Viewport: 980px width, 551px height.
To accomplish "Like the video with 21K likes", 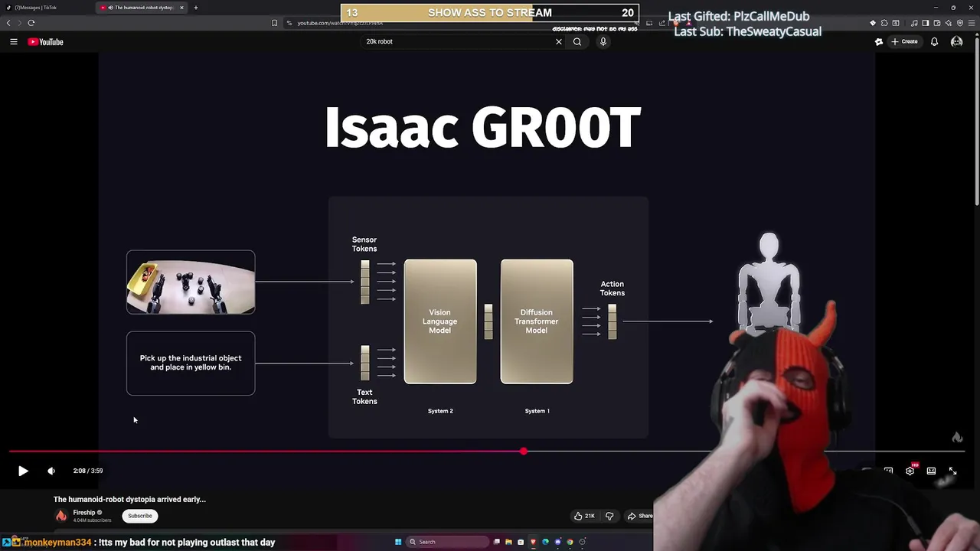I will click(x=584, y=516).
